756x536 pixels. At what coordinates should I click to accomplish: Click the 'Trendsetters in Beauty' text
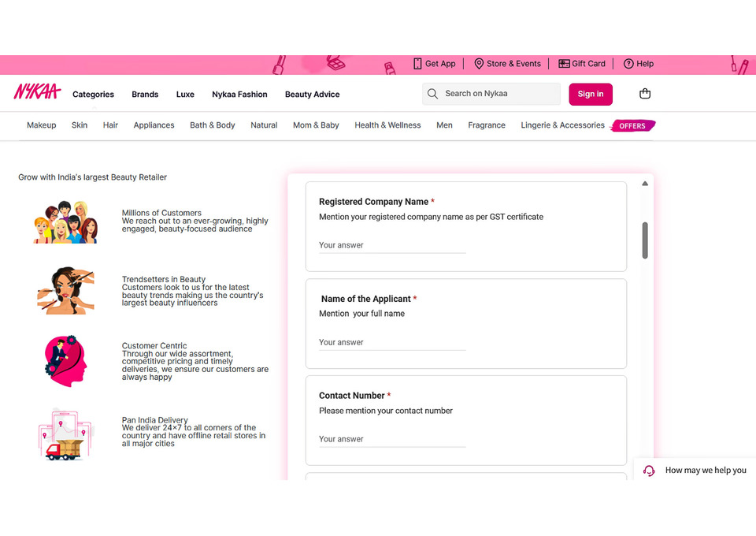[x=164, y=279]
